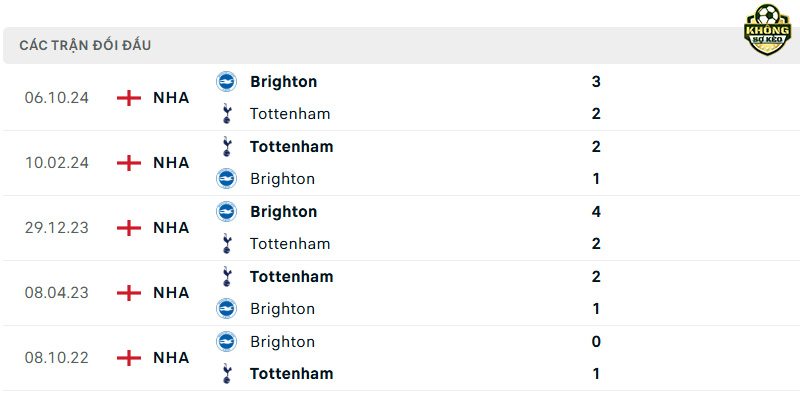
Task: Click England flag beside 06.10.24 date
Action: (x=129, y=98)
